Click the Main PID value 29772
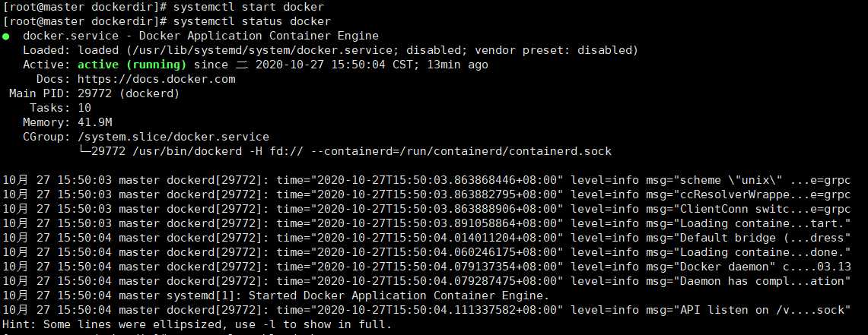 [x=94, y=93]
